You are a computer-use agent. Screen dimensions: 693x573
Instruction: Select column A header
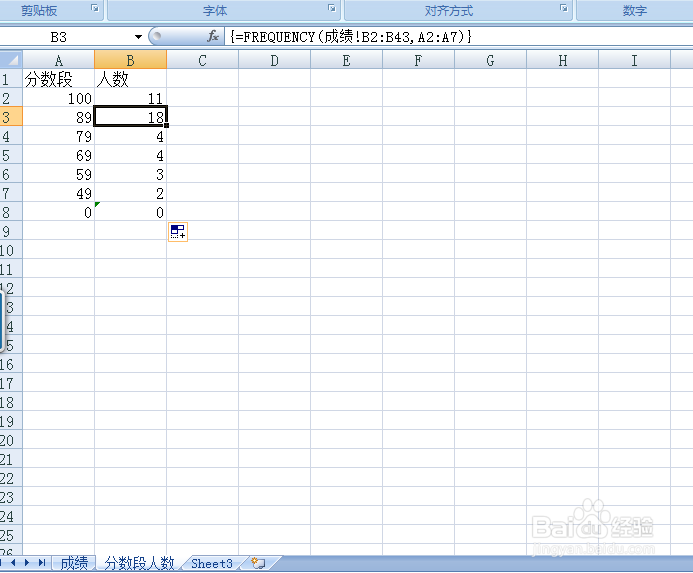58,60
